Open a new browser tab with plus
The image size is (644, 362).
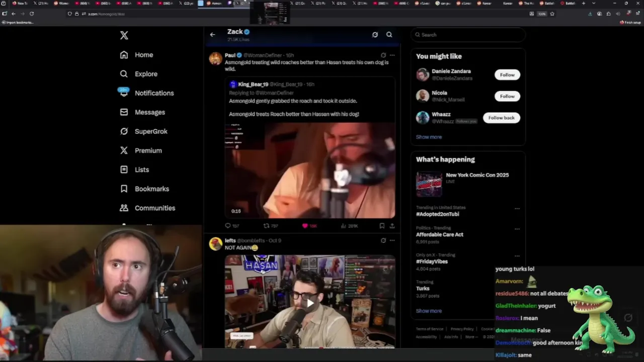click(x=584, y=3)
